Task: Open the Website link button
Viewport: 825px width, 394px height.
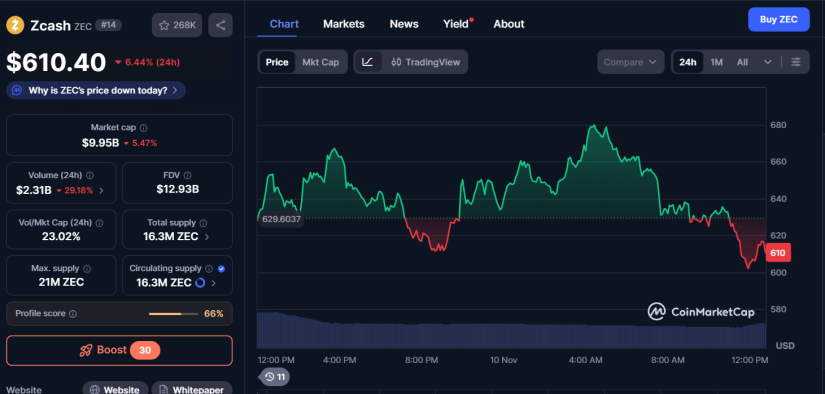Action: pos(115,389)
